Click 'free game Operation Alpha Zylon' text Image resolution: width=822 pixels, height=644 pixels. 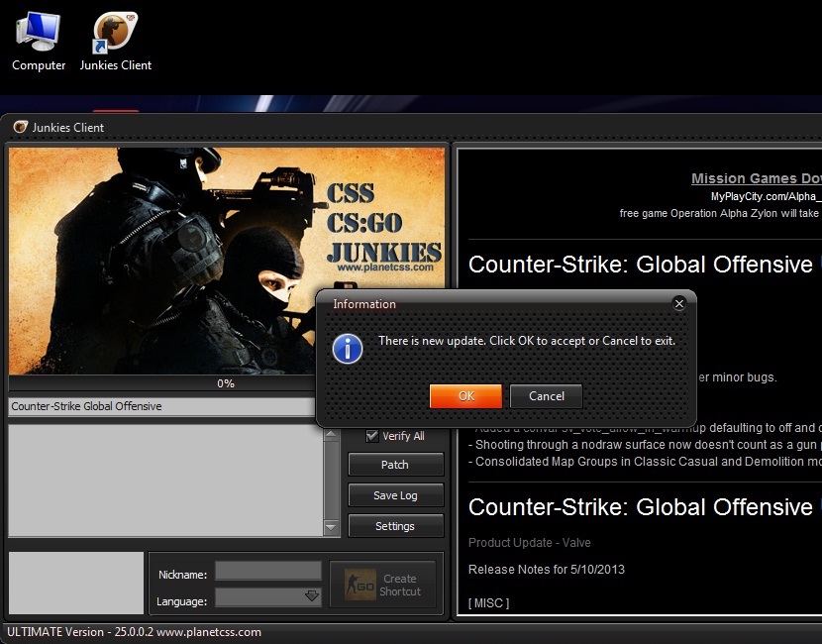[x=719, y=213]
